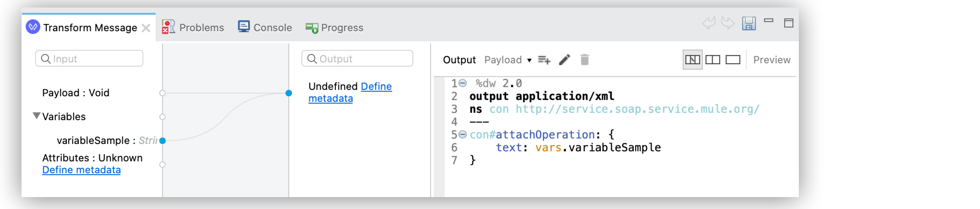Click the save floppy disk icon
Screen dimensions: 980x209
tap(748, 23)
